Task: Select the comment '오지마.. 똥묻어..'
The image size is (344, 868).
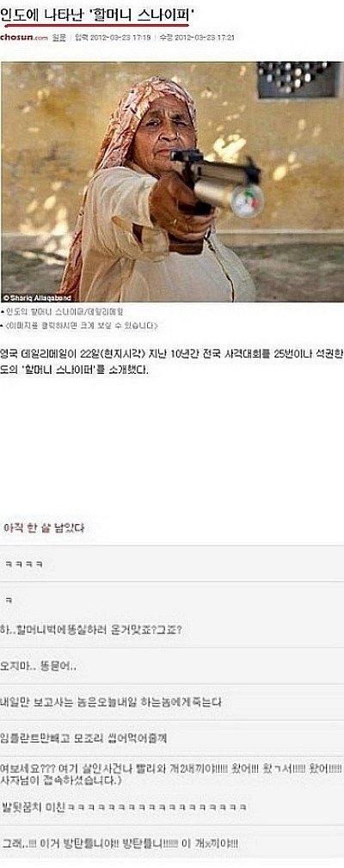Action: point(172,666)
